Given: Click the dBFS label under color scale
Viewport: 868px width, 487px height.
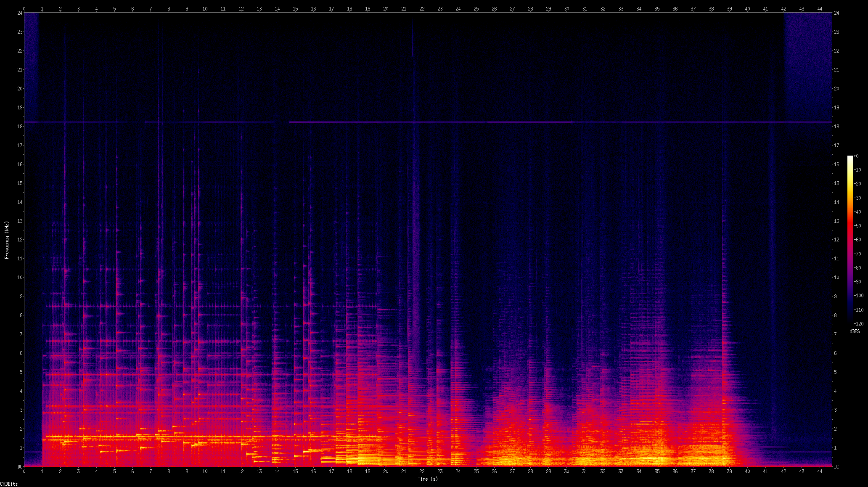Looking at the screenshot, I should tap(855, 331).
